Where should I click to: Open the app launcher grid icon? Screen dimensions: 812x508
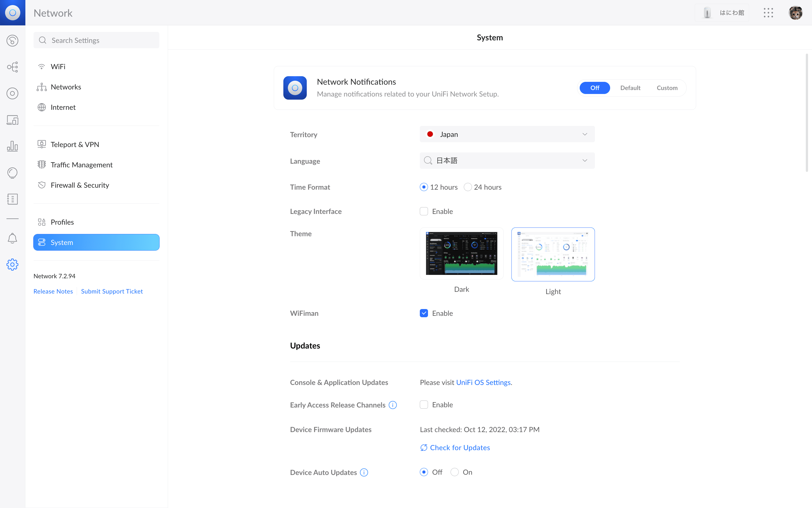pos(768,13)
